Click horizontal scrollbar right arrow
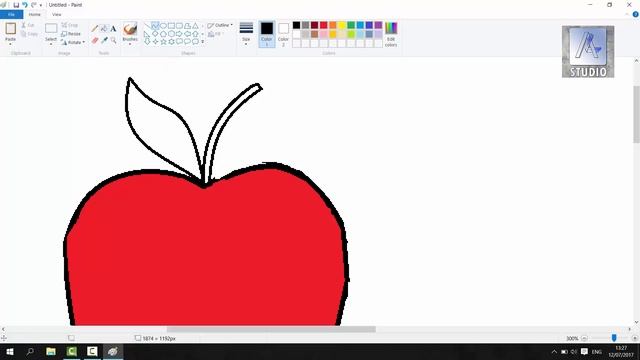Image resolution: width=640 pixels, height=360 pixels. click(629, 329)
